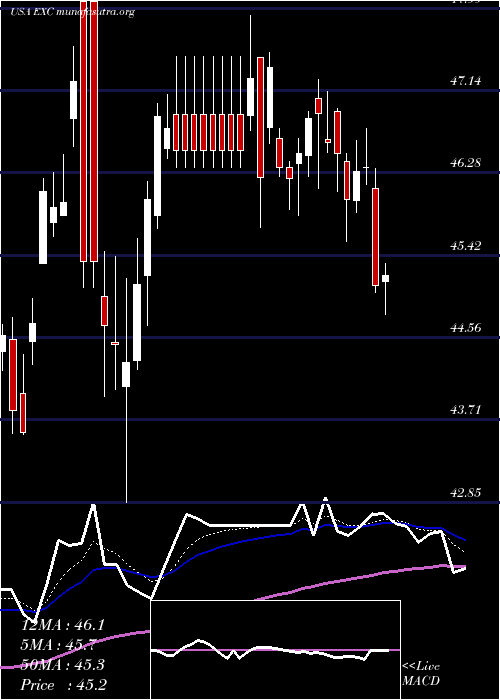Click the 44.56 price label
Image resolution: width=500 pixels, height=700 pixels.
[x=466, y=328]
